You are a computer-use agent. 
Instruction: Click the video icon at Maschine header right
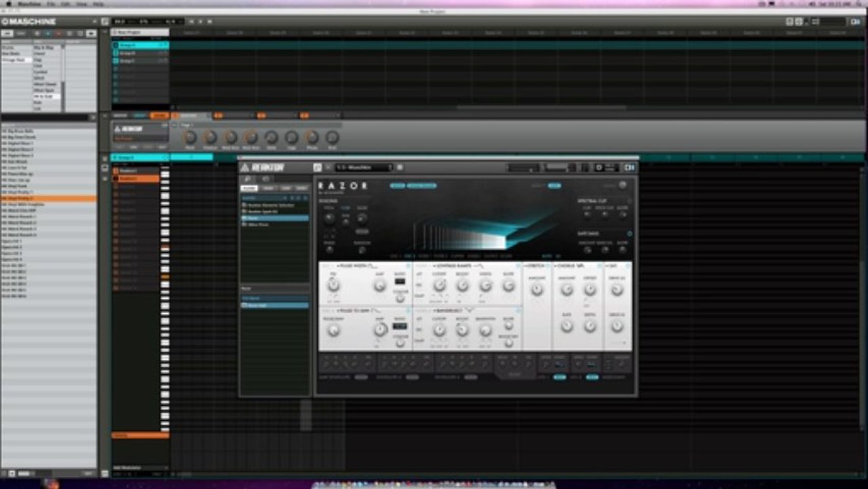(856, 22)
